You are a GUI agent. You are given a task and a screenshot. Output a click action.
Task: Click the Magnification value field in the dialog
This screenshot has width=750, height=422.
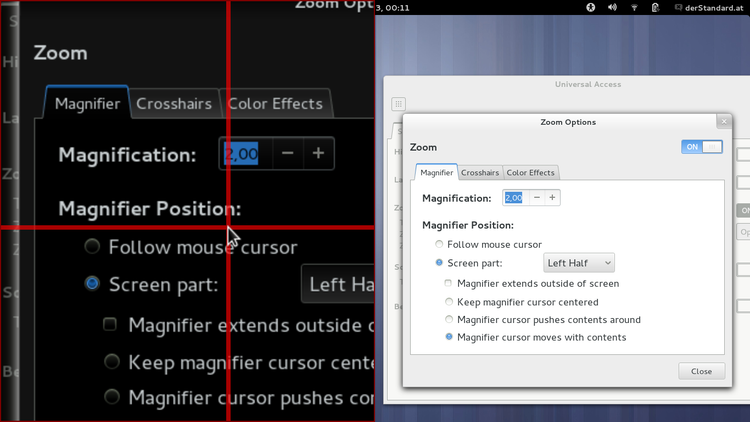(514, 198)
